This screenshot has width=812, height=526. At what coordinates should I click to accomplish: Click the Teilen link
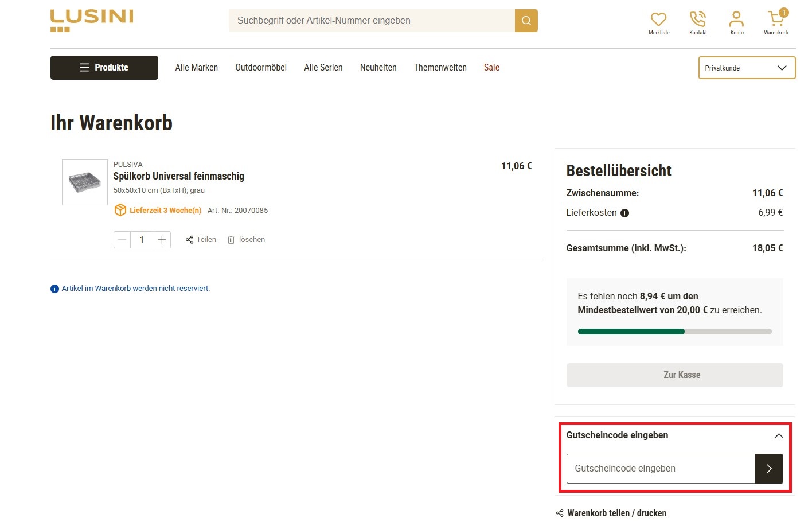coord(206,240)
